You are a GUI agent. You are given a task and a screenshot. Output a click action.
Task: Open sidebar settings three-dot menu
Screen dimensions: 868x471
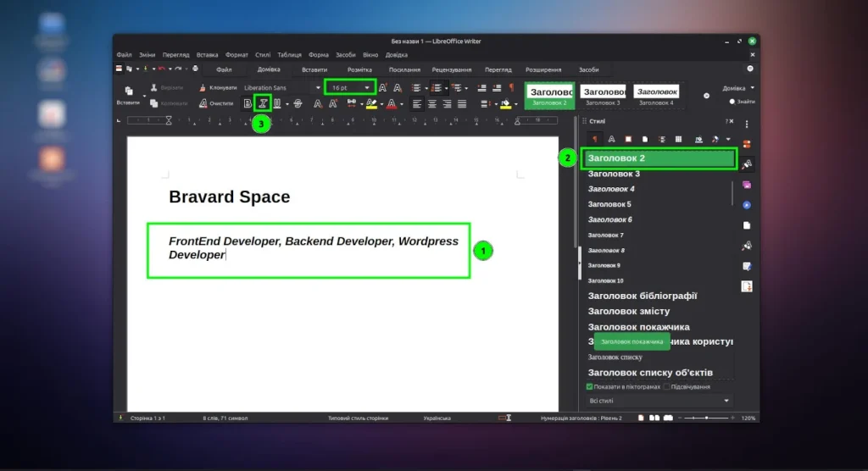click(747, 124)
